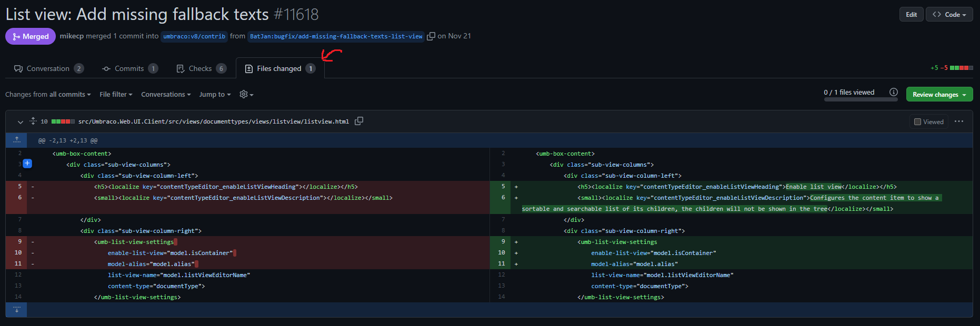Image resolution: width=980 pixels, height=326 pixels.
Task: Open mikecp user profile link
Action: pos(72,36)
